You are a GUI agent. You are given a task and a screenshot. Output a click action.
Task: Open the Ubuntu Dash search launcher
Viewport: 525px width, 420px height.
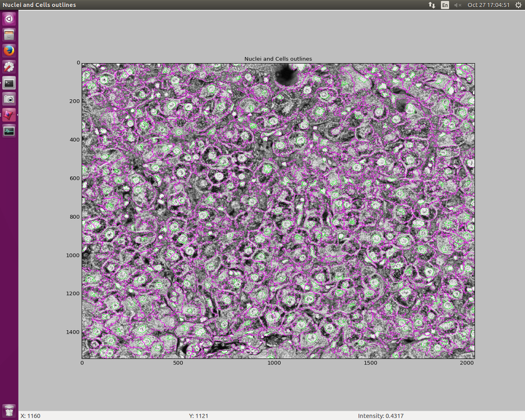point(9,19)
